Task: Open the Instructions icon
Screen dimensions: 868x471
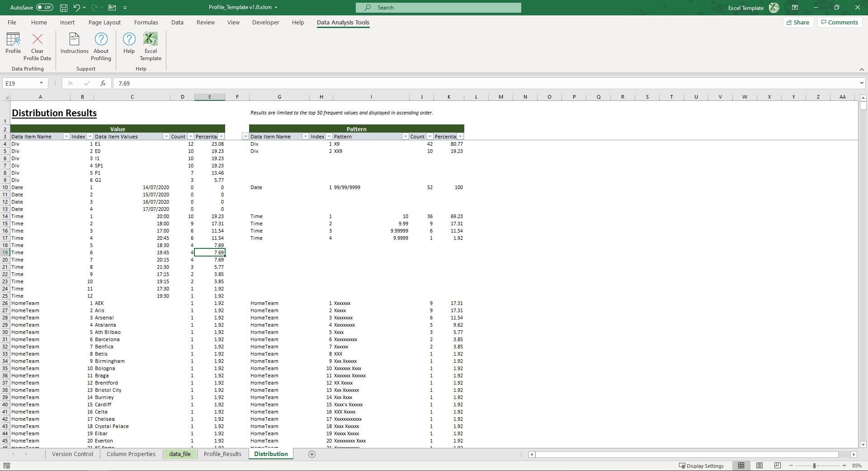Action: [x=74, y=44]
